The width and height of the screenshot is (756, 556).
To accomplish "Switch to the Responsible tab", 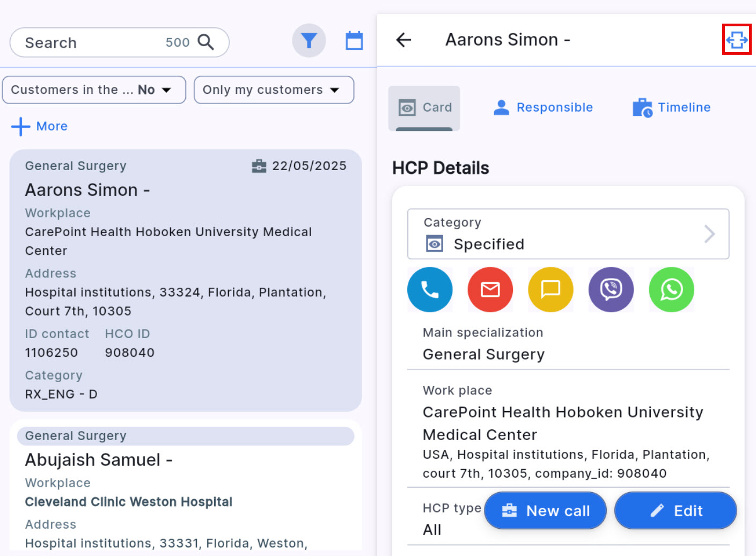I will (543, 108).
